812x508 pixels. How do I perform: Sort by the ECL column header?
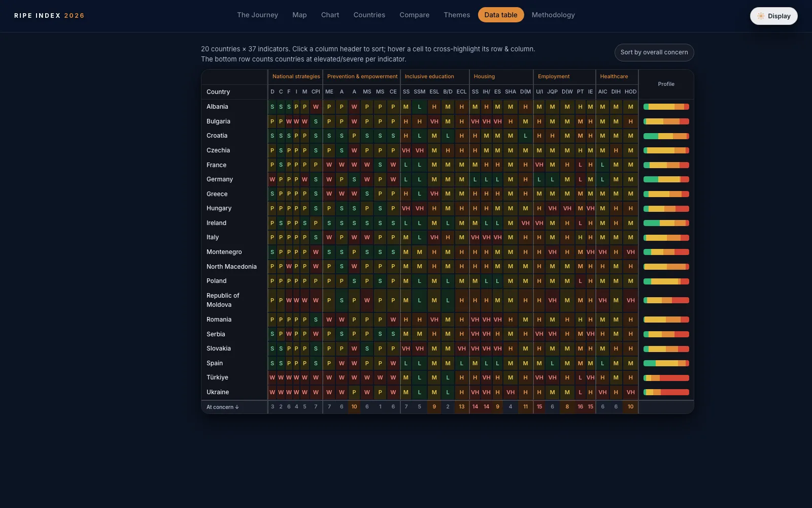[461, 92]
